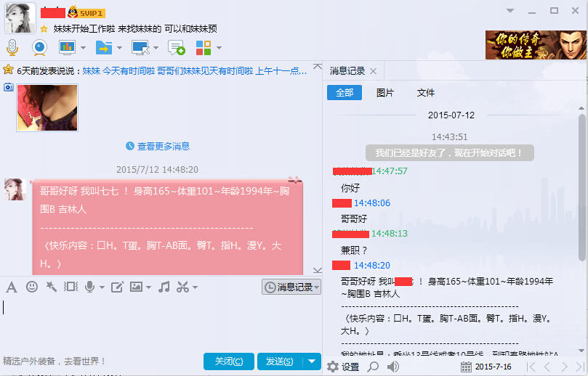The image size is (588, 376).
Task: Click the 兼职？ message in history
Action: coord(354,250)
